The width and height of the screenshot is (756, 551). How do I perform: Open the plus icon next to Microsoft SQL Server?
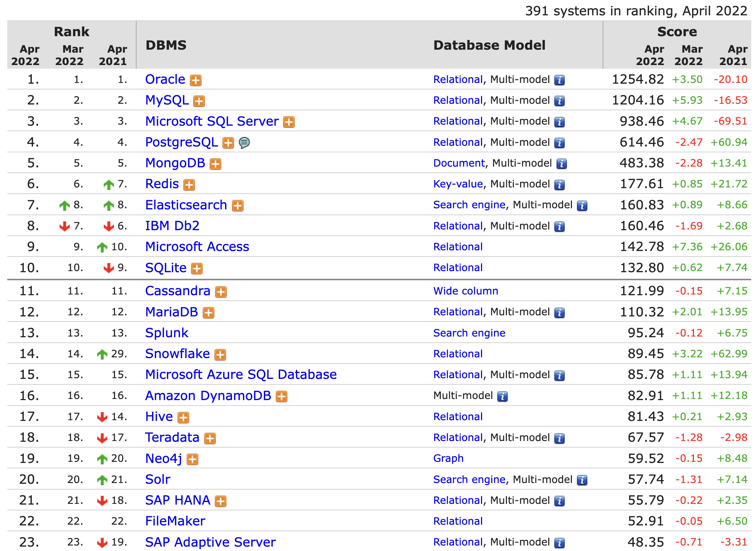(289, 122)
